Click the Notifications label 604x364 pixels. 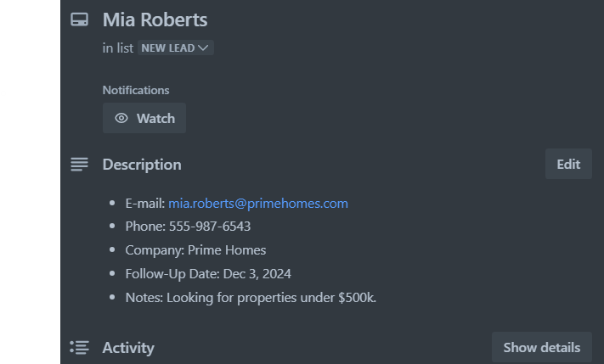[136, 90]
